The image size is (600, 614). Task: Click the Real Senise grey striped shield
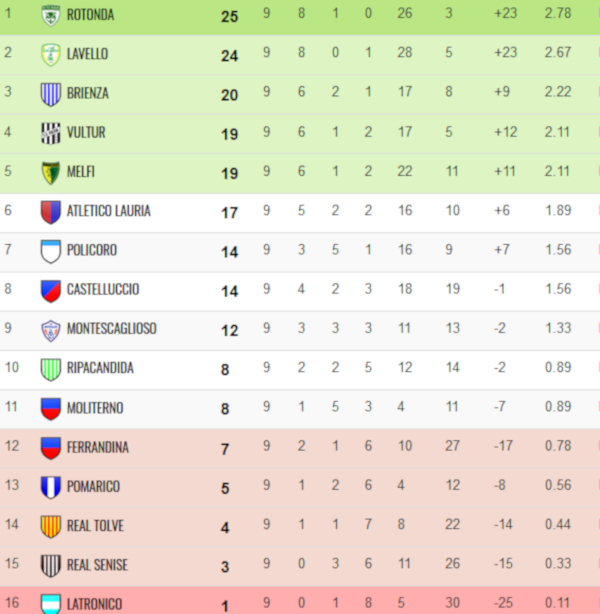click(x=51, y=566)
